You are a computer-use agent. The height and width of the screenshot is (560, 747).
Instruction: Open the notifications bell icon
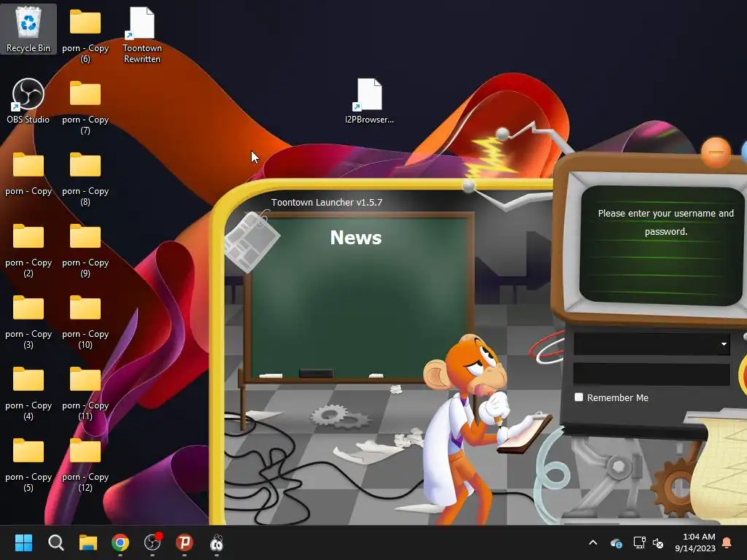tap(727, 542)
